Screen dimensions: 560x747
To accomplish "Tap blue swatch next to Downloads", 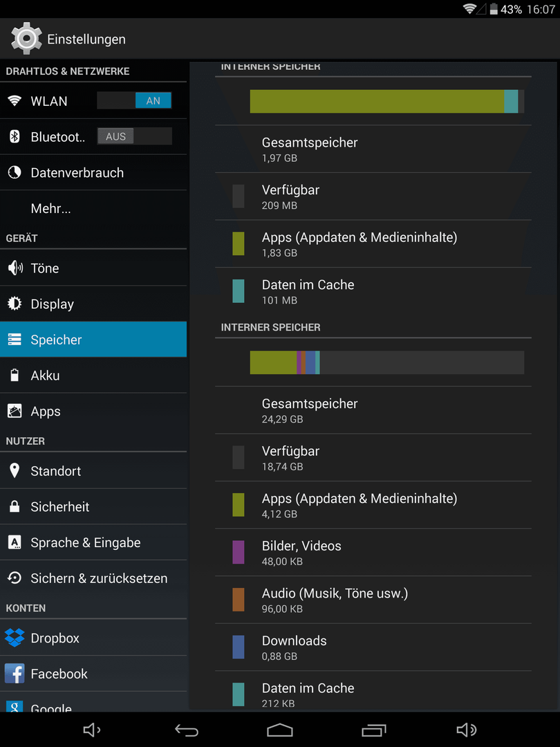I will [x=238, y=647].
